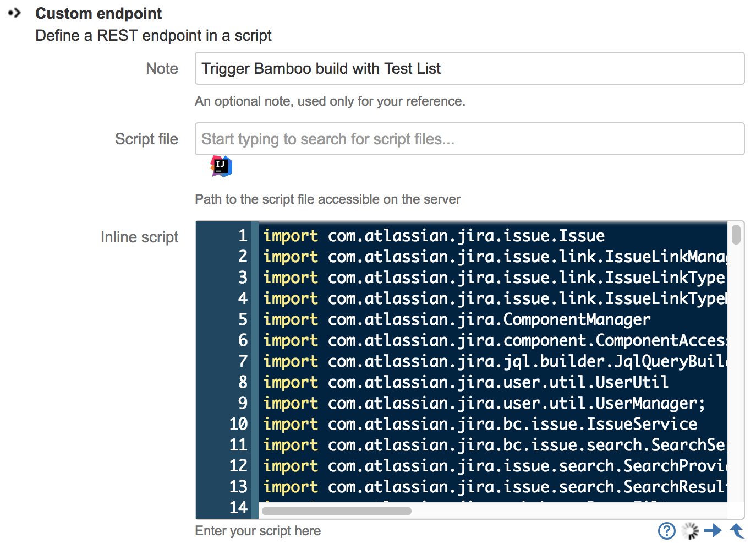This screenshot has height=543, width=756.
Task: Click the Script file label
Action: (x=146, y=139)
